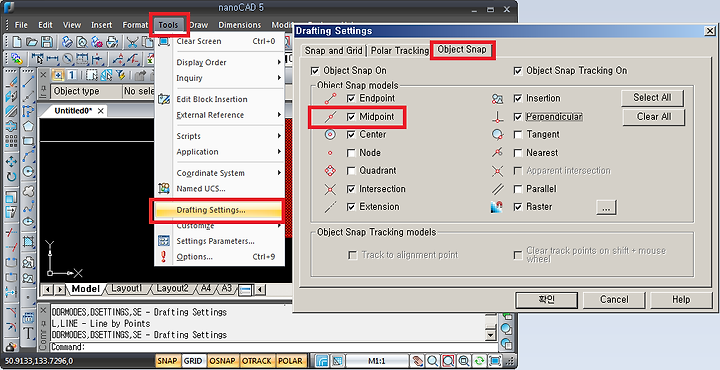720x370 pixels.
Task: Toggle the Midpoint snap checkbox
Action: pyautogui.click(x=351, y=117)
